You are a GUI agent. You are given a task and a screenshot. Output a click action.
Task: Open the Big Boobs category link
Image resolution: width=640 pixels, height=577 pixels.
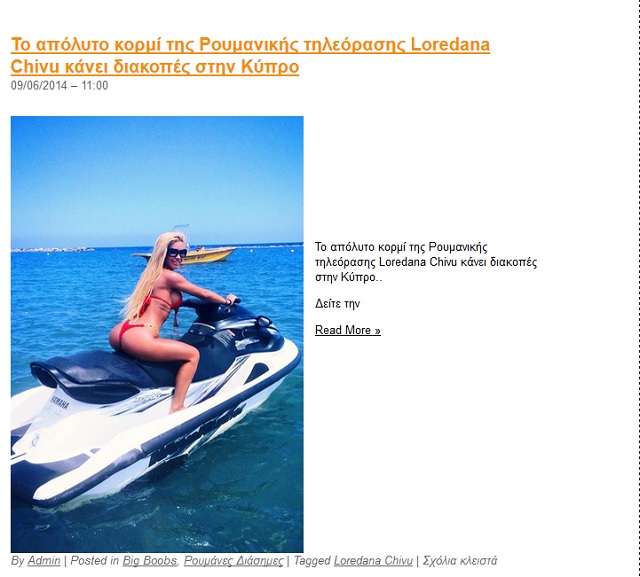coord(150,561)
